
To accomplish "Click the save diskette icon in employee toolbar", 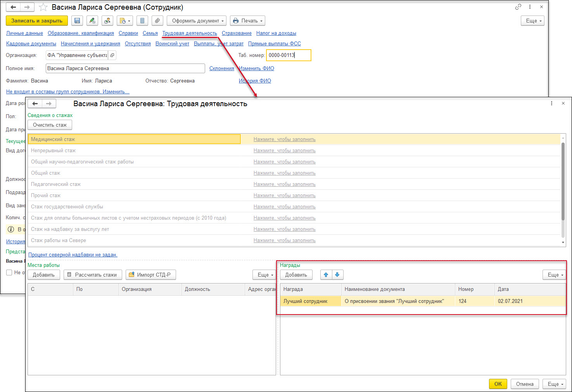I will [x=77, y=21].
